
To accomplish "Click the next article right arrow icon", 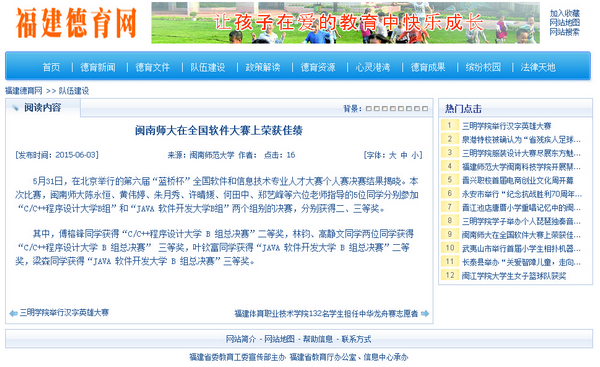I will [425, 313].
